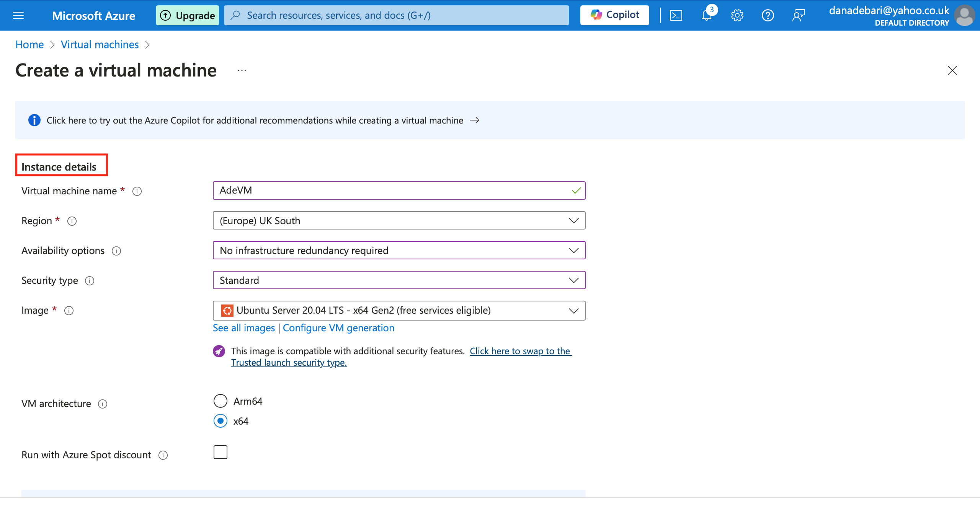Viewport: 980px width, 508px height.
Task: Expand the Region dropdown
Action: click(x=399, y=221)
